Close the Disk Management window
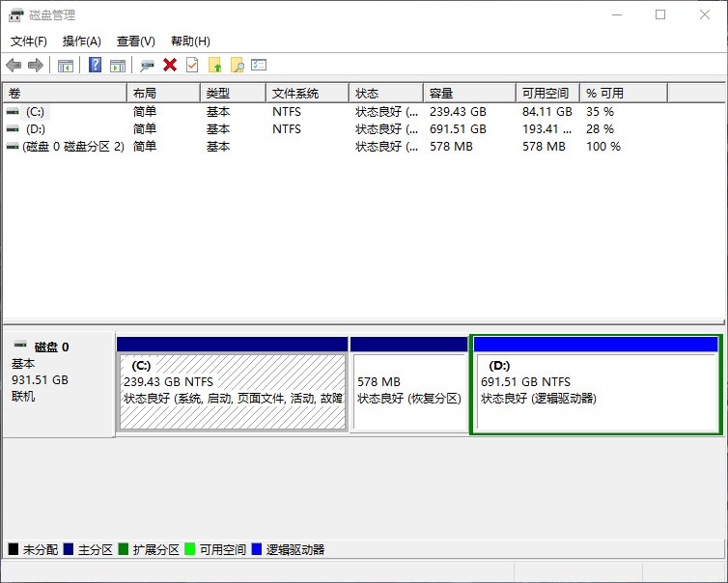 click(705, 14)
